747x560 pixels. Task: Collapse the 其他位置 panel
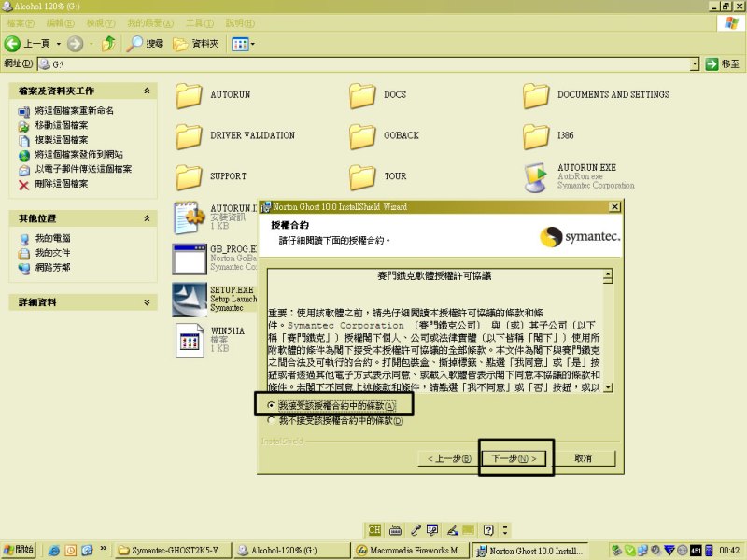[x=147, y=218]
